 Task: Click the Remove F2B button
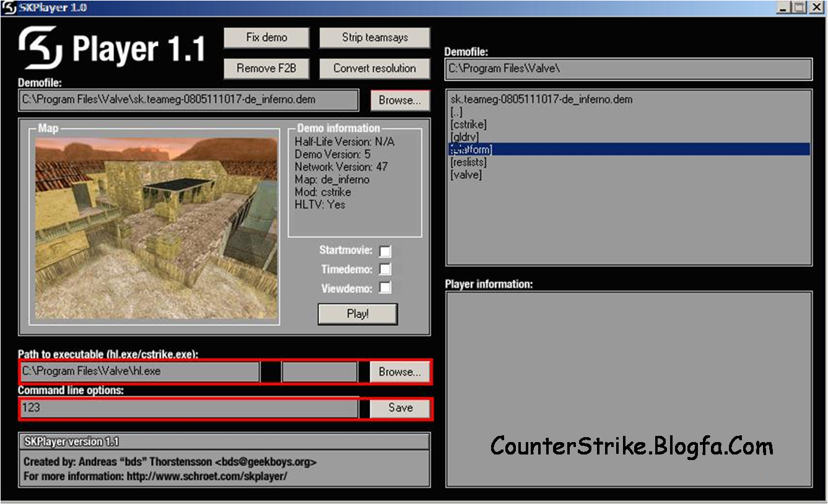pyautogui.click(x=266, y=68)
